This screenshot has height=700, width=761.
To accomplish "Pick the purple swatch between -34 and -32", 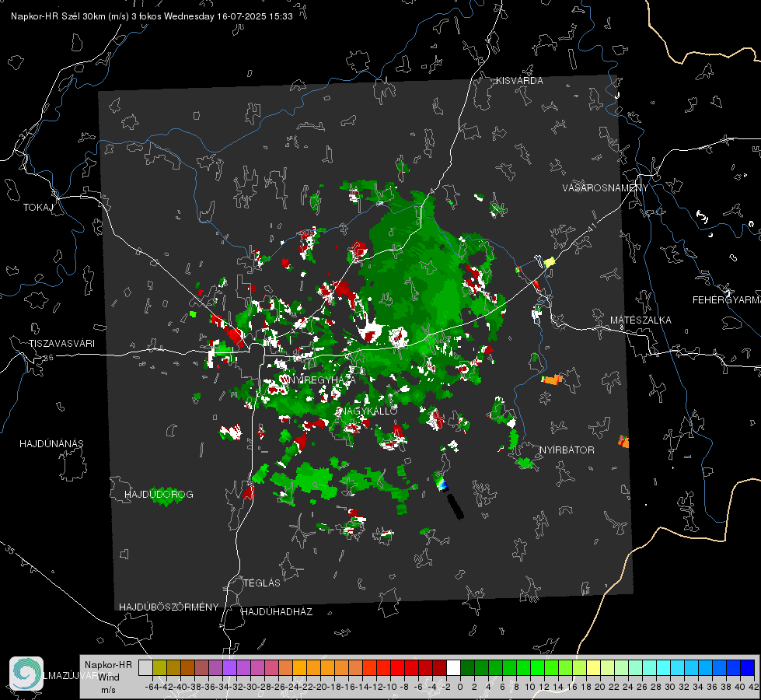I will tap(229, 667).
